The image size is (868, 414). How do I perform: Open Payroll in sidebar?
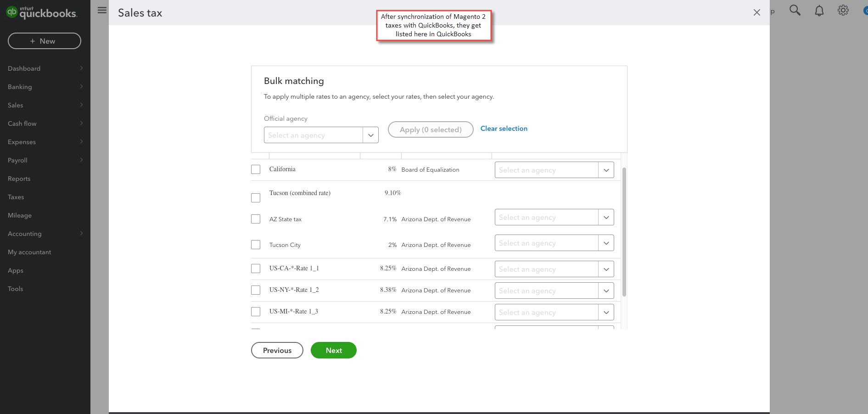pyautogui.click(x=17, y=160)
